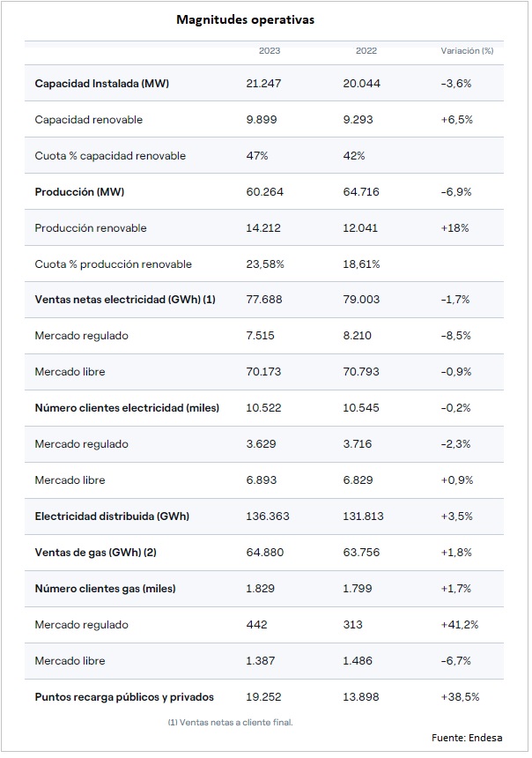This screenshot has height=758, width=532.
Task: Select the Ventas netas a cliente final footnote
Action: (230, 722)
